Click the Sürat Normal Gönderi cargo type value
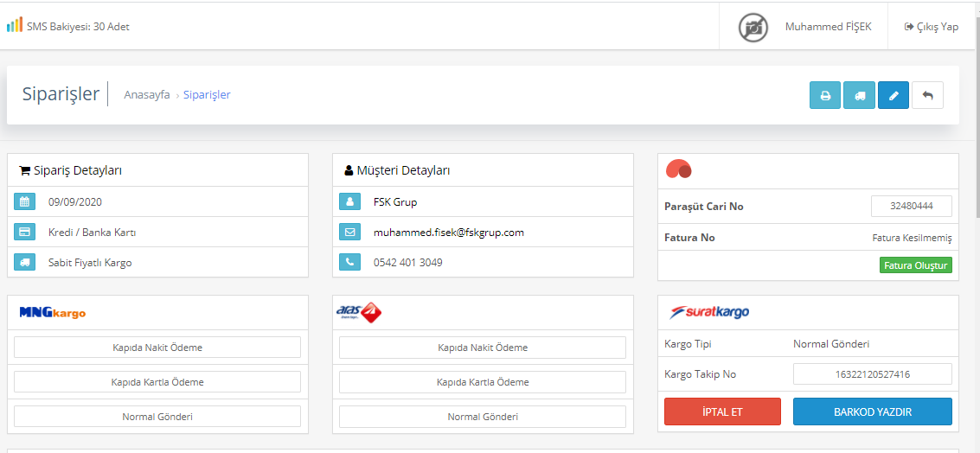The width and height of the screenshot is (980, 453). (831, 344)
